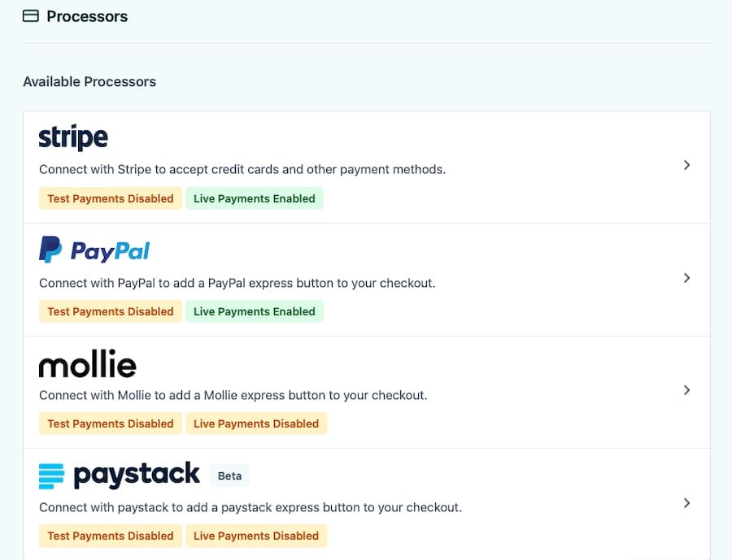This screenshot has width=732, height=560.
Task: Click the blue PayPal P symbol
Action: pos(49,250)
